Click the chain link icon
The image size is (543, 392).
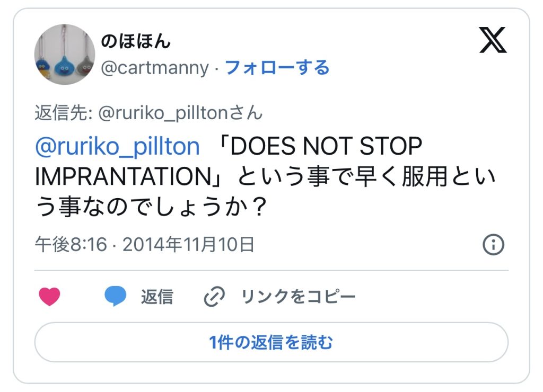(214, 297)
